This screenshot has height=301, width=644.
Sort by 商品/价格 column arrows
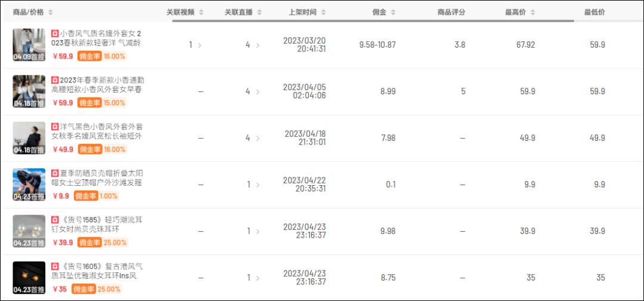[x=51, y=13]
